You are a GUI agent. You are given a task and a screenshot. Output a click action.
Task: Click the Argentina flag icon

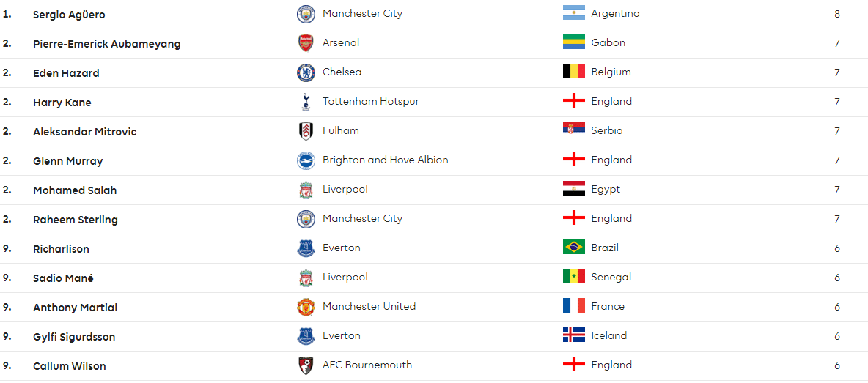574,13
